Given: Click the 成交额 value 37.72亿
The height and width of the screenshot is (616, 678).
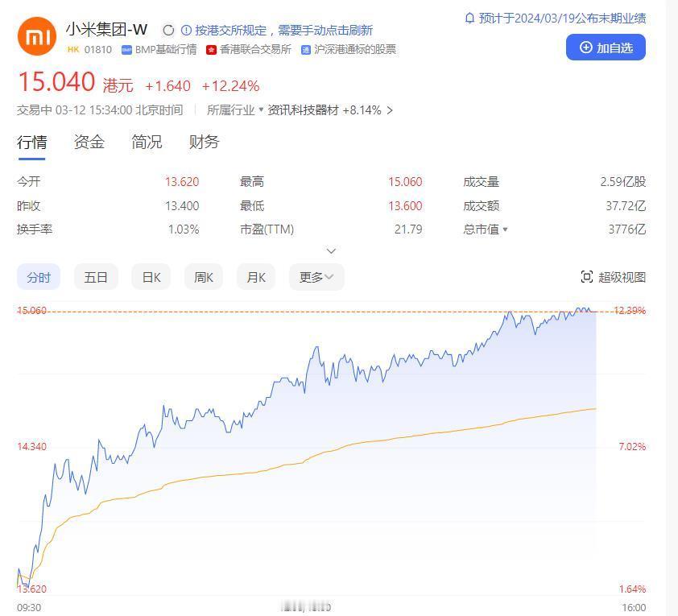Looking at the screenshot, I should click(x=626, y=206).
